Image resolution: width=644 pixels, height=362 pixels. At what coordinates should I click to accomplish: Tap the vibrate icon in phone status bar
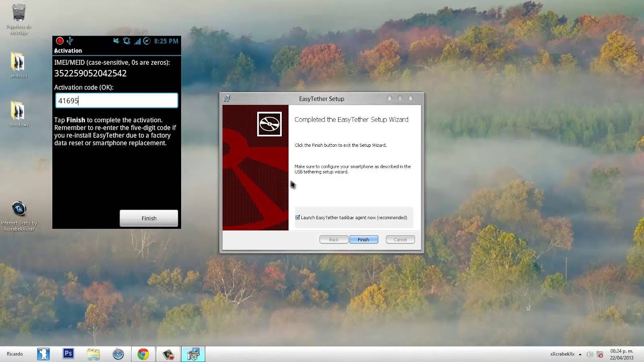(x=126, y=41)
